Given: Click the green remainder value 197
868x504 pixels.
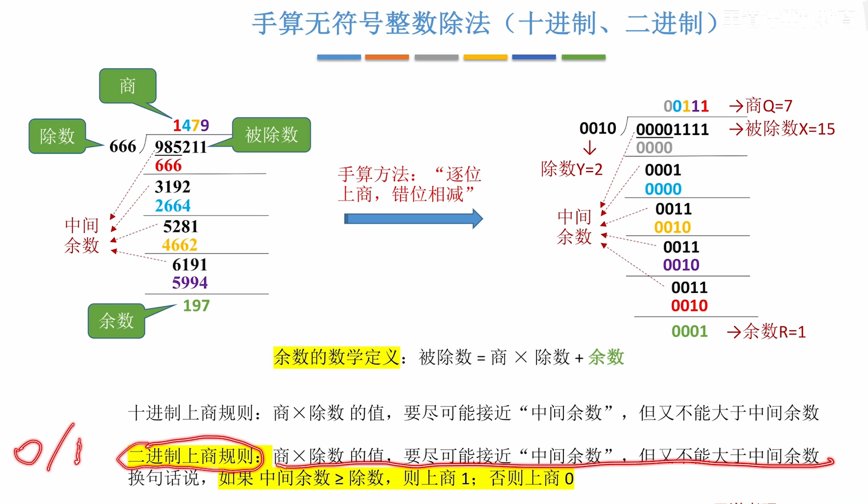Looking at the screenshot, I should point(196,306).
